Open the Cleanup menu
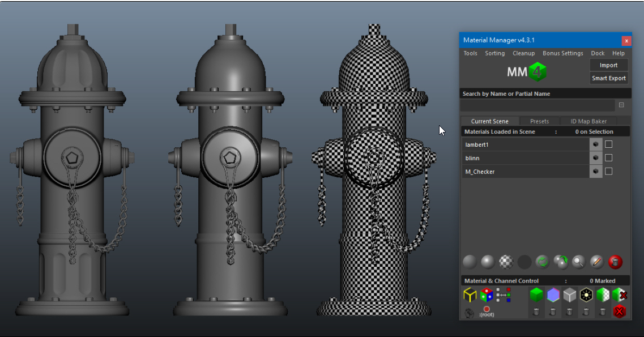Viewport: 644px width, 337px height. [523, 53]
